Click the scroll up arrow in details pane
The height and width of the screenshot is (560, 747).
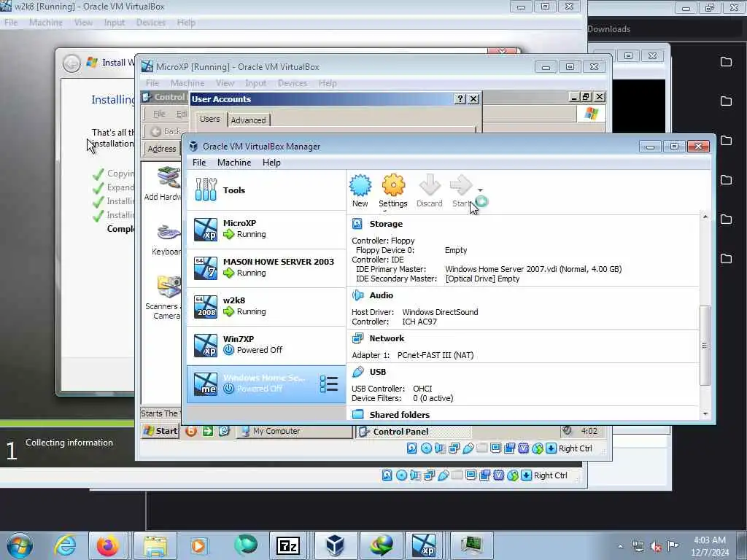click(x=705, y=217)
